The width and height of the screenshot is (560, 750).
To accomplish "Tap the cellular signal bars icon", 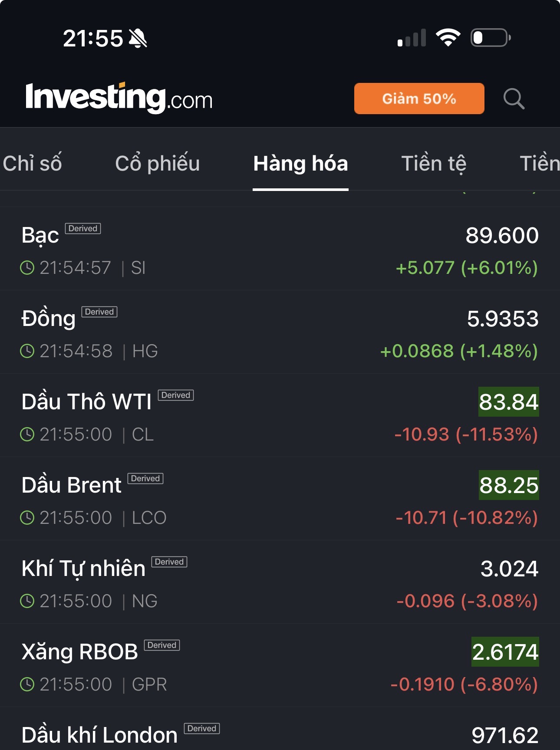I will click(x=412, y=38).
